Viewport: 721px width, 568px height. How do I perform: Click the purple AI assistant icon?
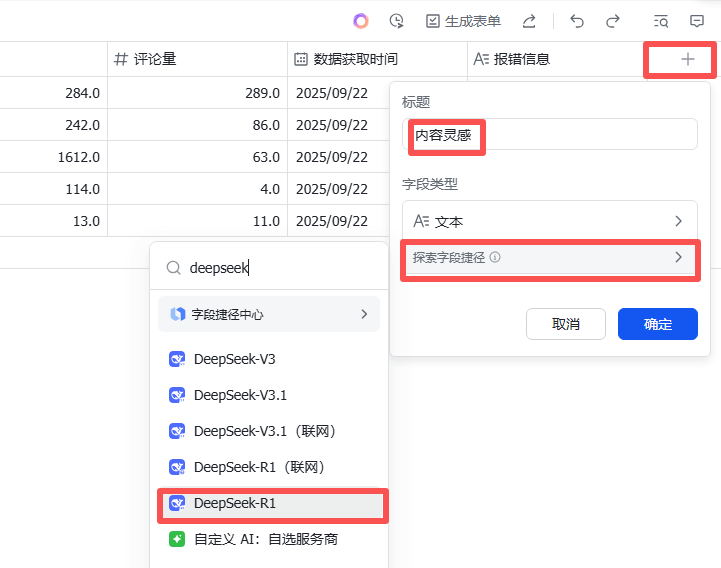click(361, 21)
